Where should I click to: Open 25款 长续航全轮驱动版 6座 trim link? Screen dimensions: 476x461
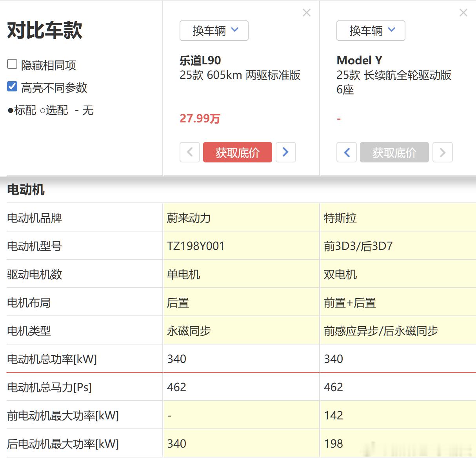coord(394,82)
